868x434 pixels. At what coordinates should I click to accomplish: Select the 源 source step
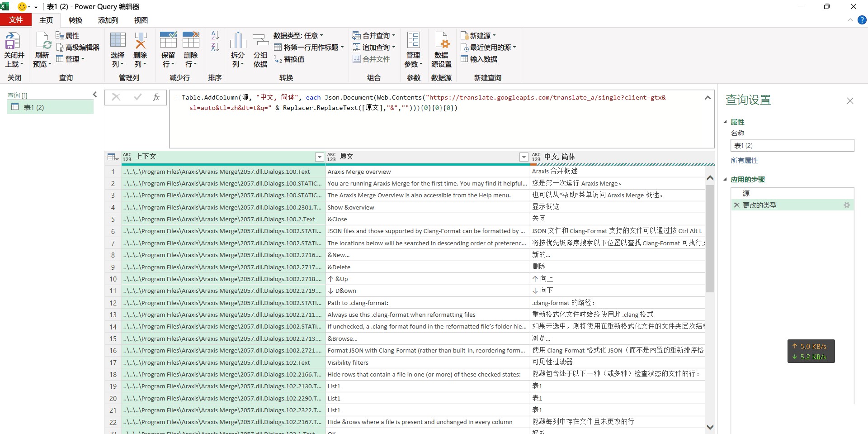(792, 193)
